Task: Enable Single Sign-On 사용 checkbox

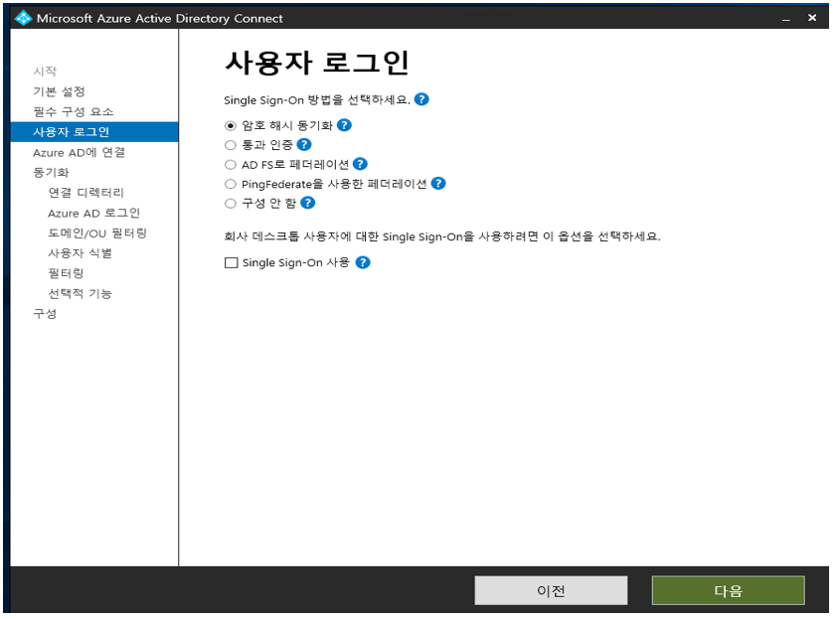Action: 231,263
